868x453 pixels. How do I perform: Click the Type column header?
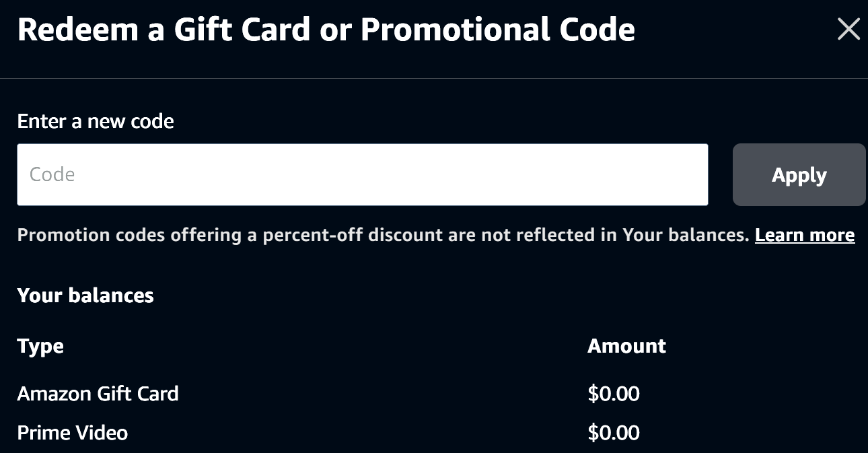(40, 346)
